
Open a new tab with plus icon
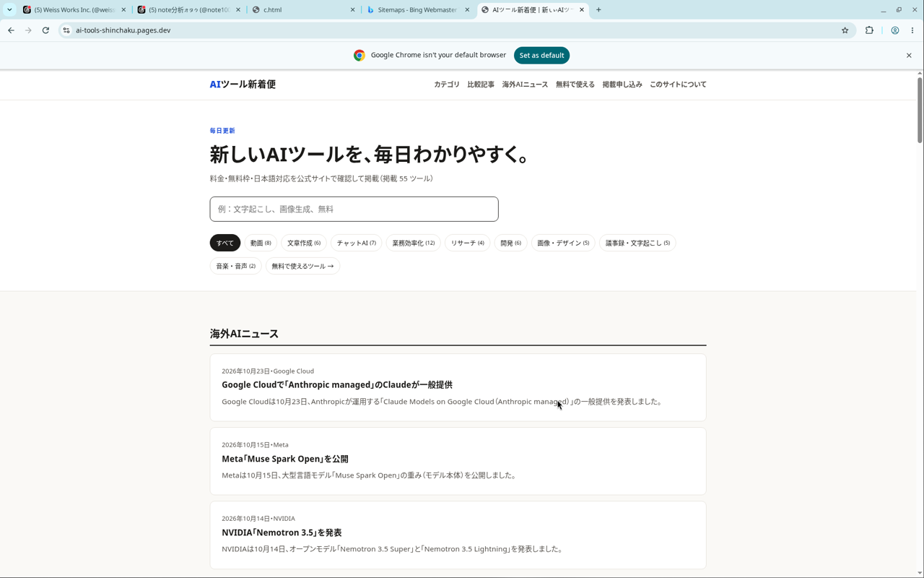(x=598, y=10)
